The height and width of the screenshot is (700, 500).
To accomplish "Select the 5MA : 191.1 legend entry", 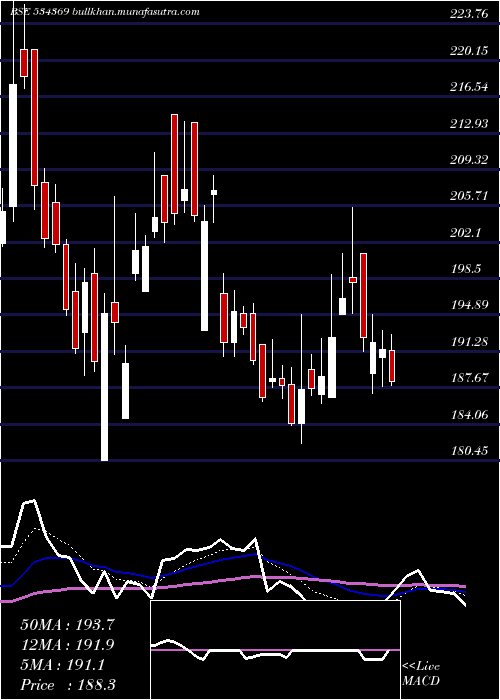I will (62, 665).
